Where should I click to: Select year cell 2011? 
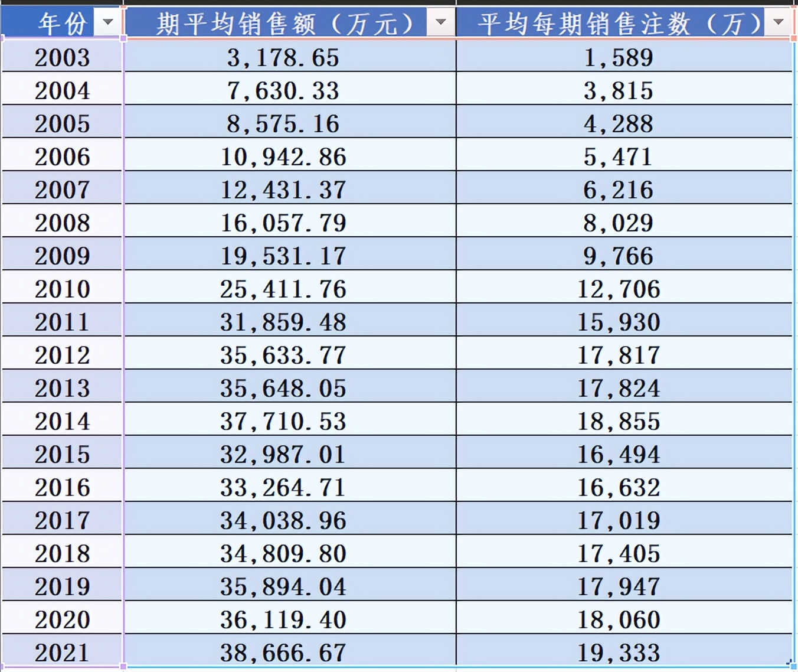point(62,321)
